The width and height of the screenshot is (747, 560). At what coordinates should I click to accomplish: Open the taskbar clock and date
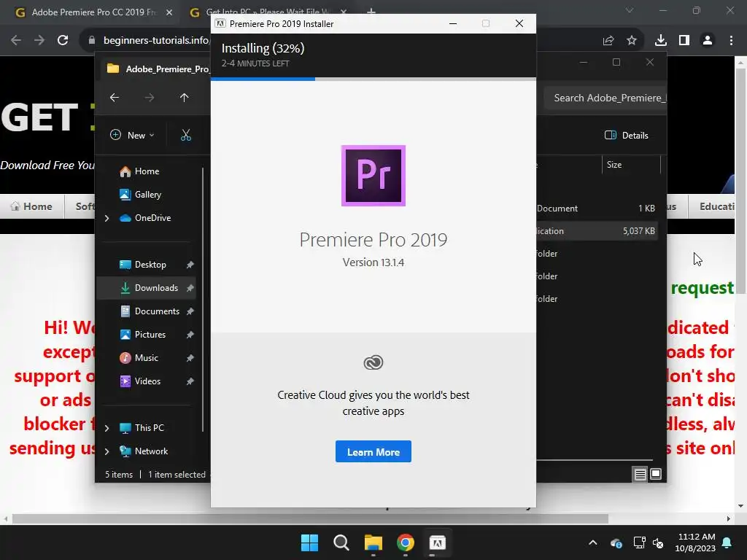point(695,542)
